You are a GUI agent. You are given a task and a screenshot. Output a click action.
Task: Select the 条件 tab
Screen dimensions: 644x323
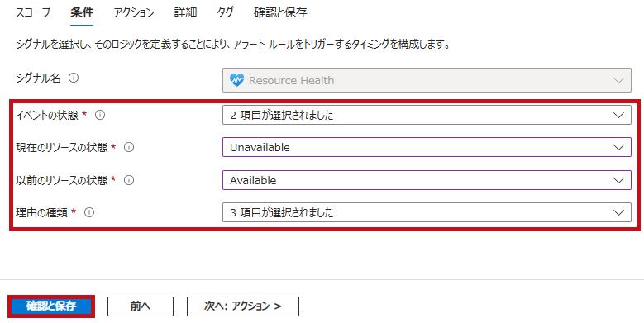click(x=82, y=12)
